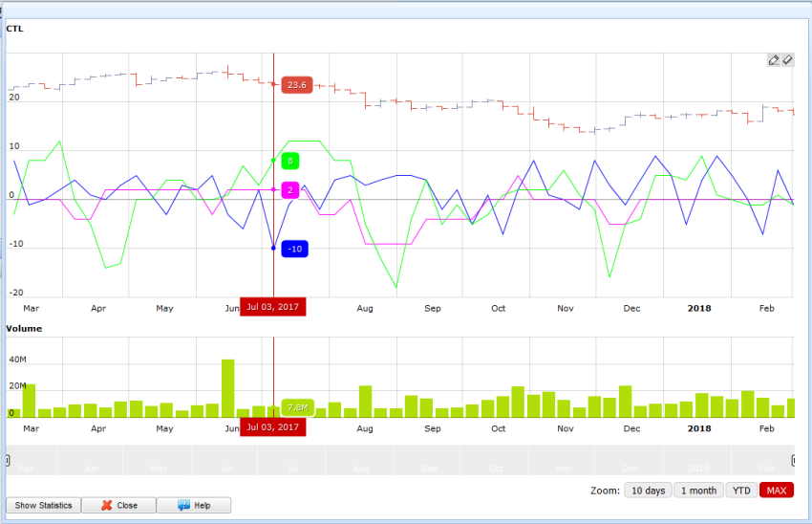Click the left handle of range scrollbar
Viewport: 812px width, 524px height.
[8, 460]
